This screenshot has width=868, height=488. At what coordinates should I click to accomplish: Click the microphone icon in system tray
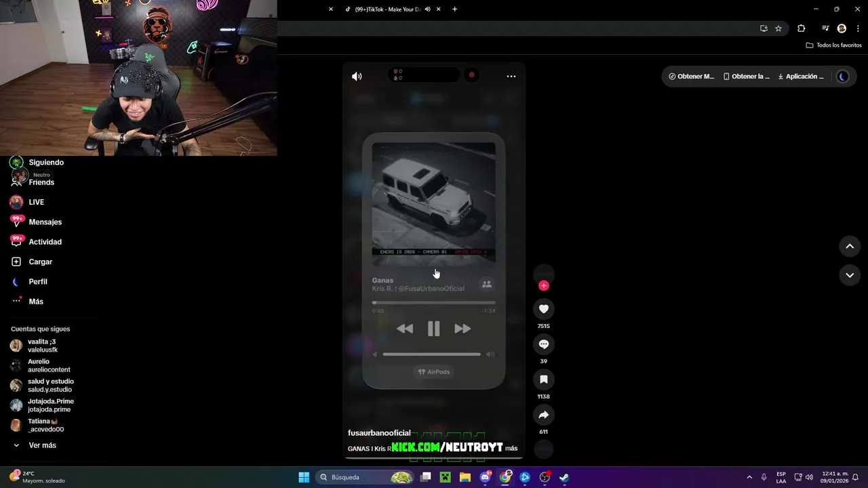[764, 477]
